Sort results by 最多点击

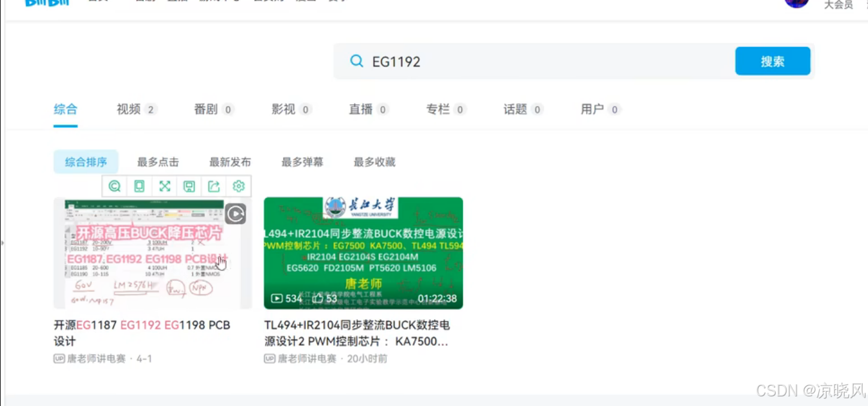[158, 162]
